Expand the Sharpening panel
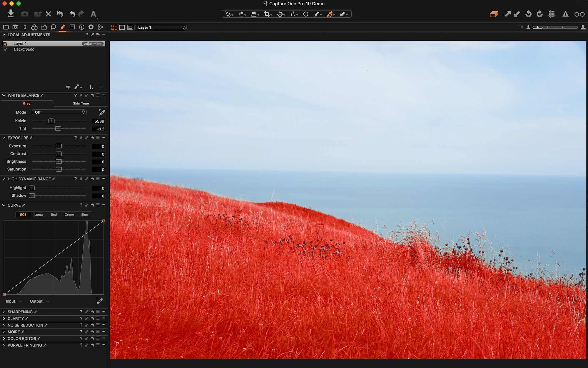This screenshot has height=368, width=588. [4, 312]
